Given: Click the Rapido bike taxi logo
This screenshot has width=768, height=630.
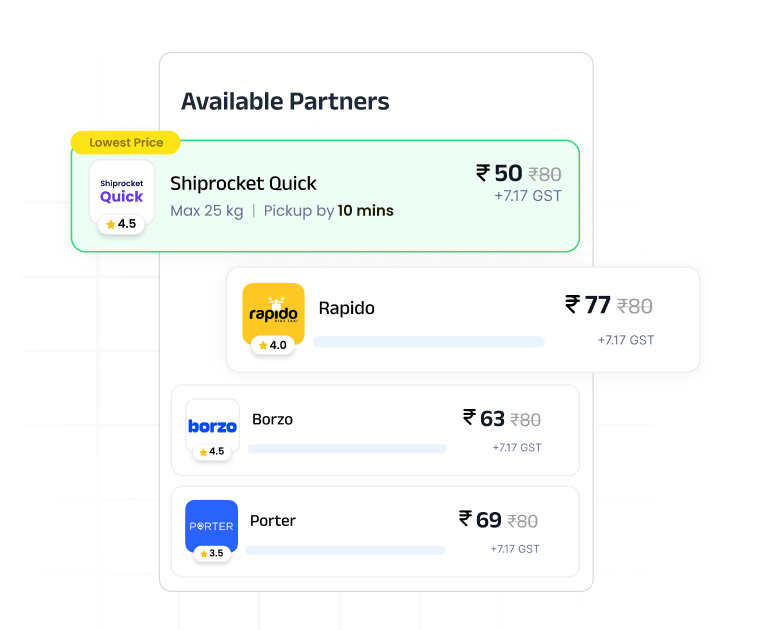Looking at the screenshot, I should [x=273, y=314].
